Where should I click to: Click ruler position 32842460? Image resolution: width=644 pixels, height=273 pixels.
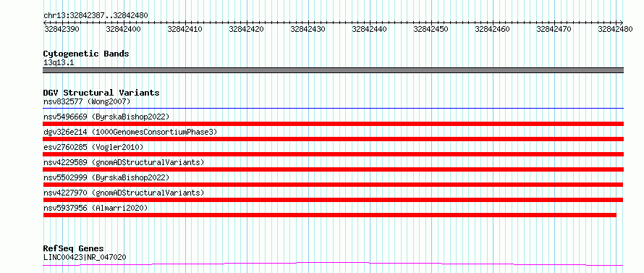tap(493, 29)
